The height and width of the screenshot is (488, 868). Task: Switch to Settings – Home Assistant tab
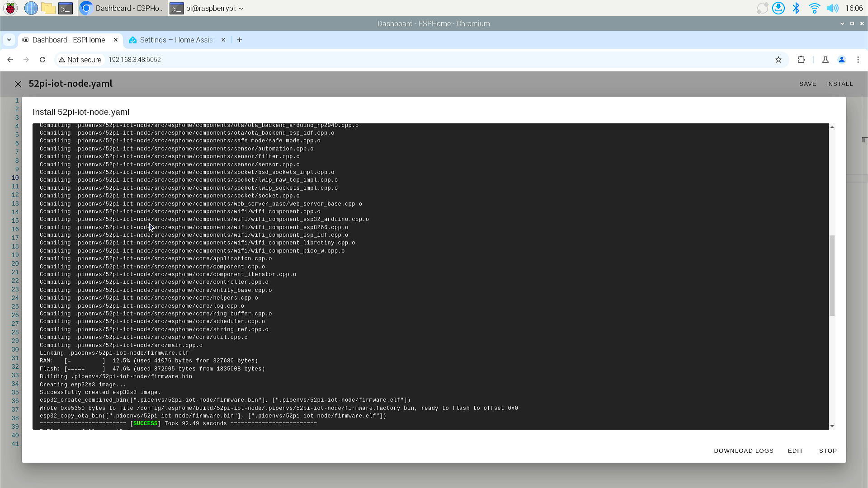click(x=177, y=40)
